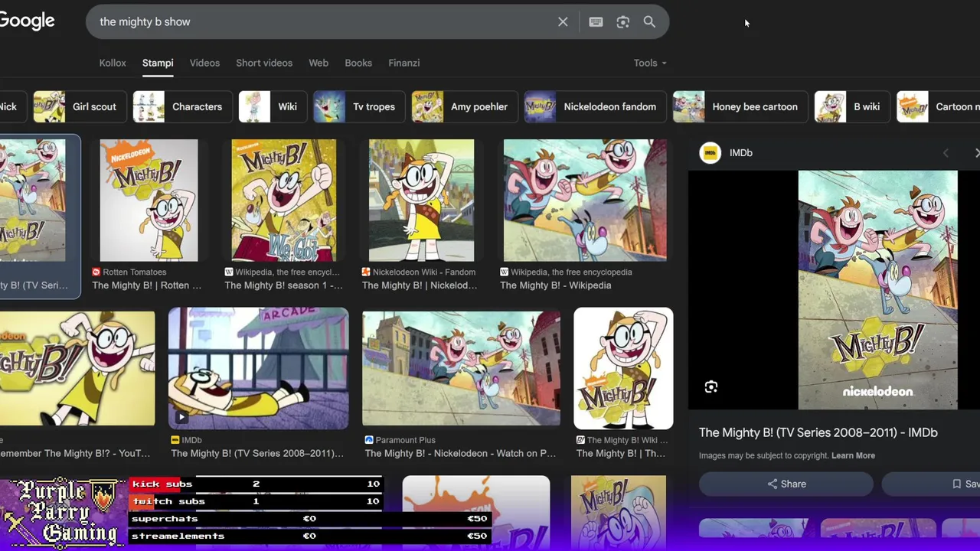Click the Rotten Tomatoes favicon under the result
980x551 pixels.
96,272
